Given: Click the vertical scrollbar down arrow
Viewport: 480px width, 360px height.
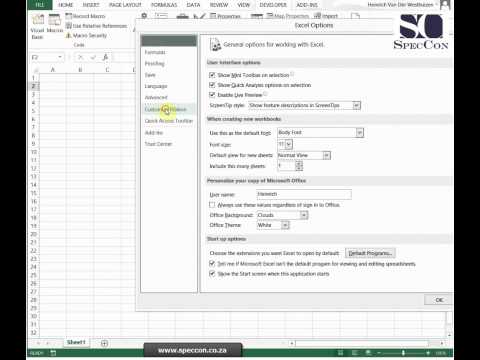Looking at the screenshot, I should (450, 335).
